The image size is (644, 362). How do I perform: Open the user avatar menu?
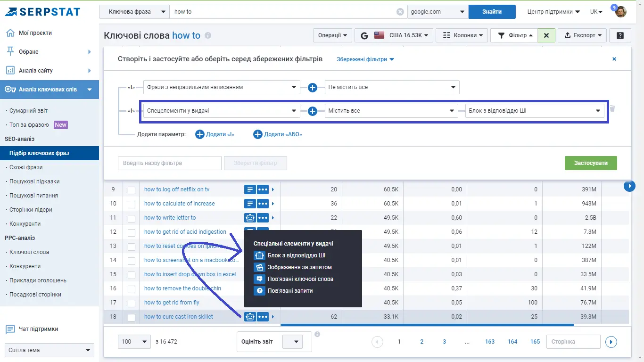coord(621,11)
